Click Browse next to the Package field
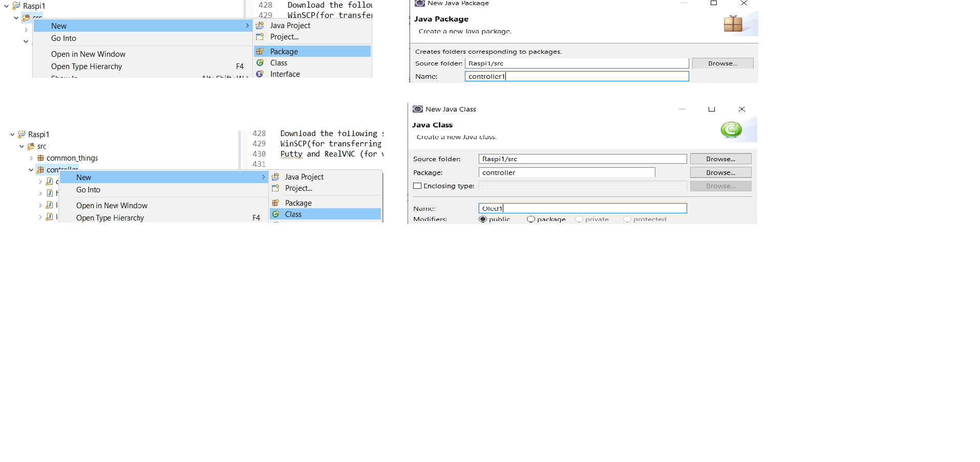The height and width of the screenshot is (462, 980). coord(720,172)
